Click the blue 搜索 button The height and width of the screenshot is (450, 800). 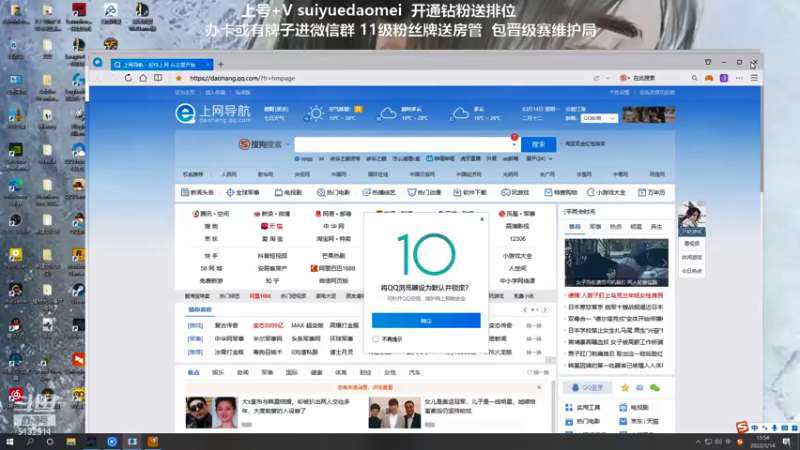pyautogui.click(x=538, y=144)
